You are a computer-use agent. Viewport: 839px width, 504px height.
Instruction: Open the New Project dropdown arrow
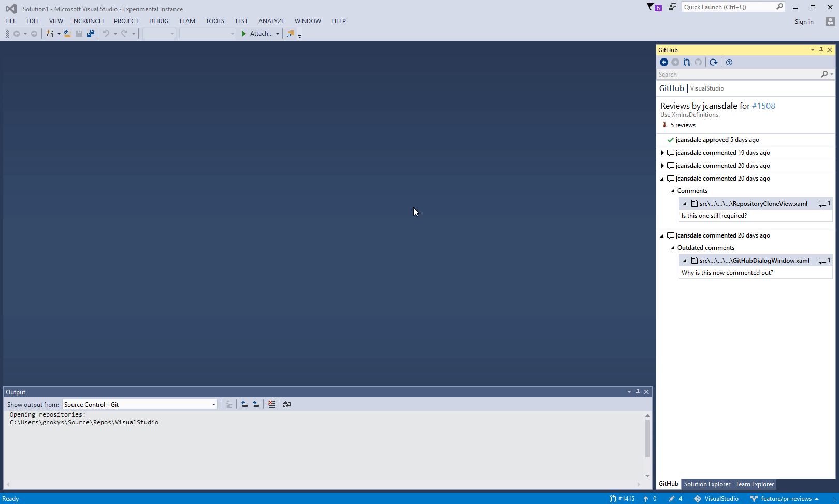[59, 34]
